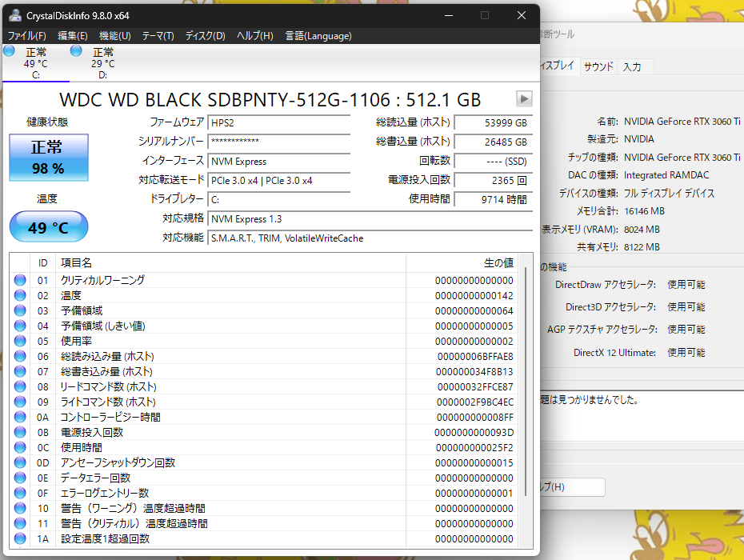The image size is (744, 560).
Task: Click status icon for コントローラービジー時間 row
Action: click(20, 417)
